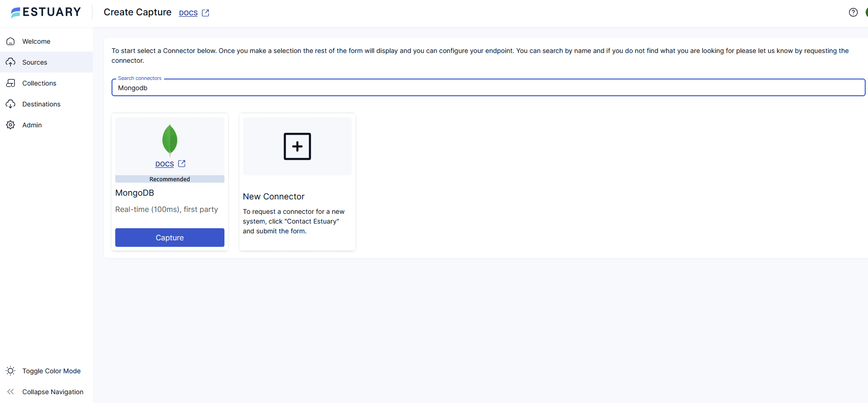Viewport: 868px width, 403px height.
Task: Click the sun icon for color mode
Action: click(x=11, y=371)
